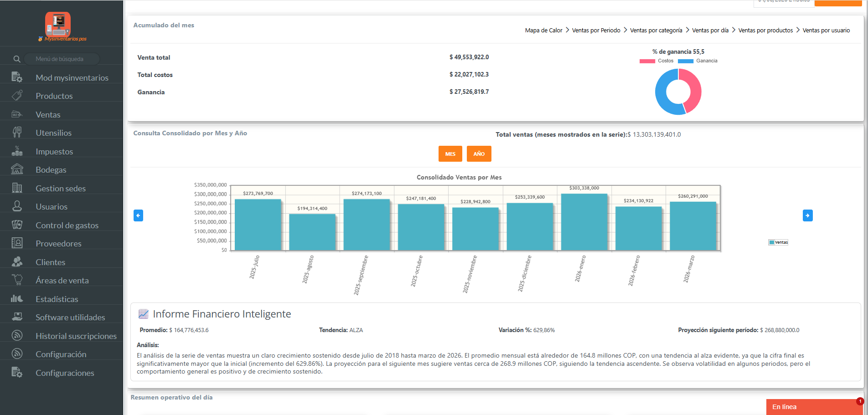Click the Áreas de venta cart icon

click(17, 280)
